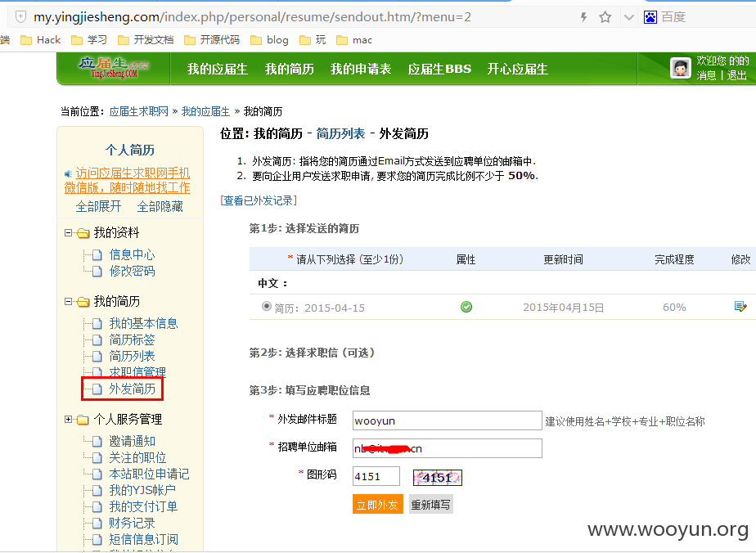This screenshot has width=756, height=553.
Task: Open 我的YJS帐户 in sidebar tree
Action: (x=142, y=490)
